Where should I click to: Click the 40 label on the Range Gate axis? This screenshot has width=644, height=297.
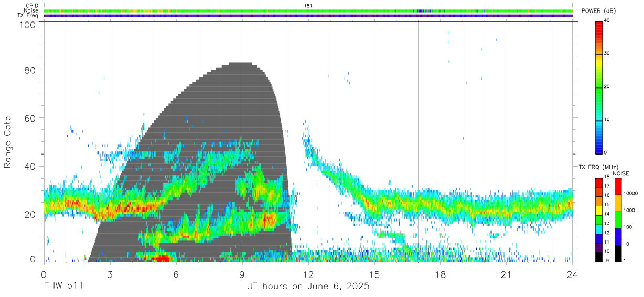(x=30, y=166)
